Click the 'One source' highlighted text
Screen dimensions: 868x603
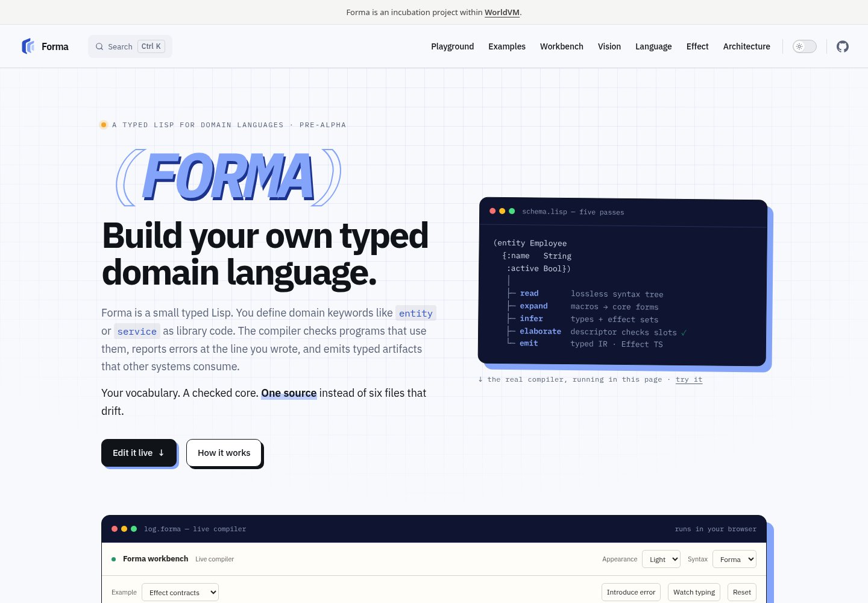(x=289, y=393)
